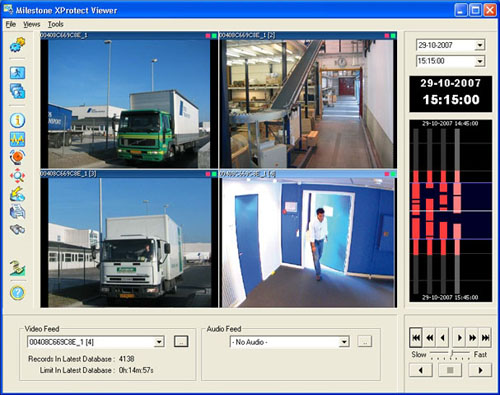Open the File menu
The width and height of the screenshot is (500, 395).
point(11,24)
